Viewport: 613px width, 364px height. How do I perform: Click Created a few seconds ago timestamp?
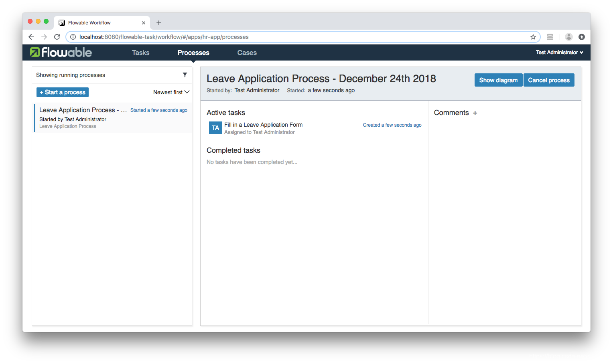[x=392, y=125]
